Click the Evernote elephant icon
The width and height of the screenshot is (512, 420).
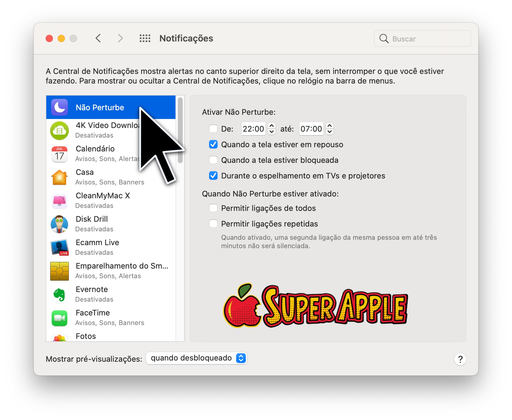[59, 294]
